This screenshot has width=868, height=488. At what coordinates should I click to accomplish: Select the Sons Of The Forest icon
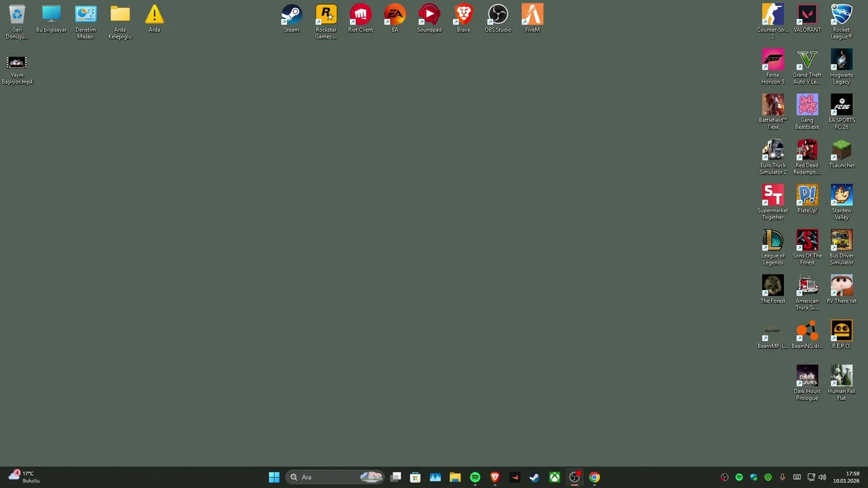(807, 247)
